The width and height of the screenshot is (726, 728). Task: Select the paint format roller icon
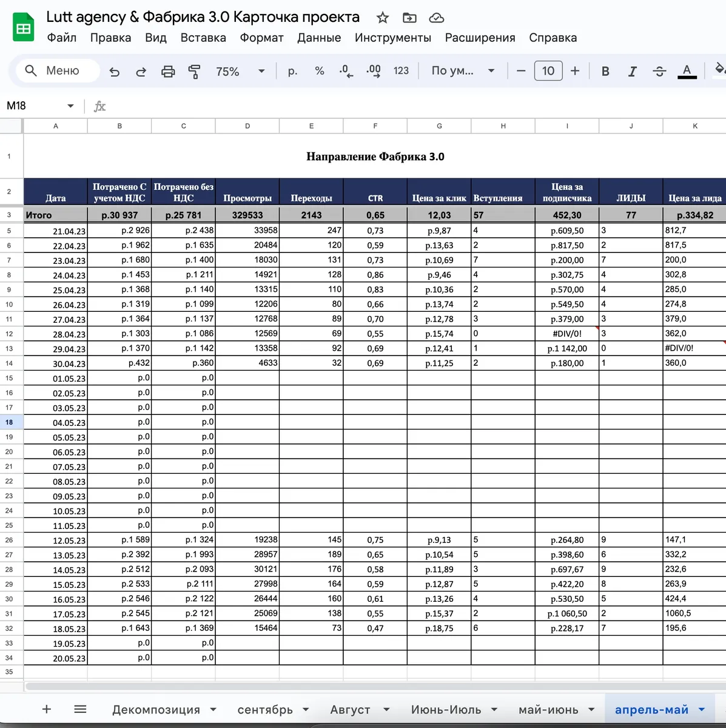[x=194, y=72]
